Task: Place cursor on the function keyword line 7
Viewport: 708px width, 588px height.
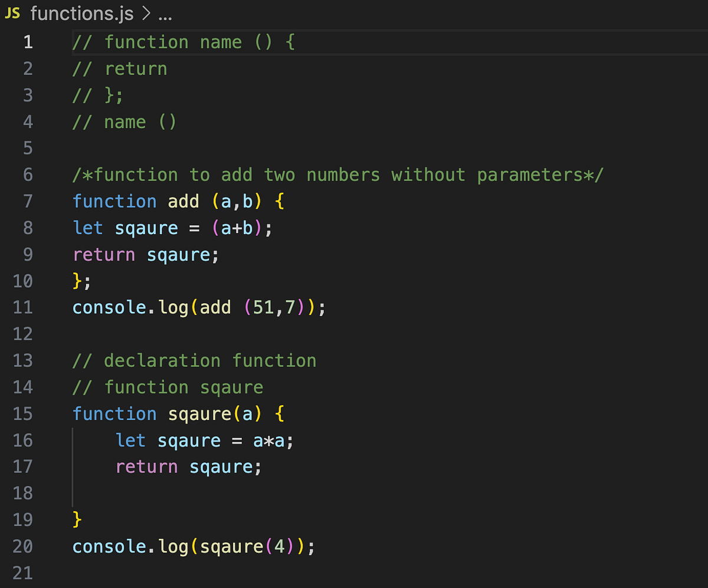Action: (114, 201)
